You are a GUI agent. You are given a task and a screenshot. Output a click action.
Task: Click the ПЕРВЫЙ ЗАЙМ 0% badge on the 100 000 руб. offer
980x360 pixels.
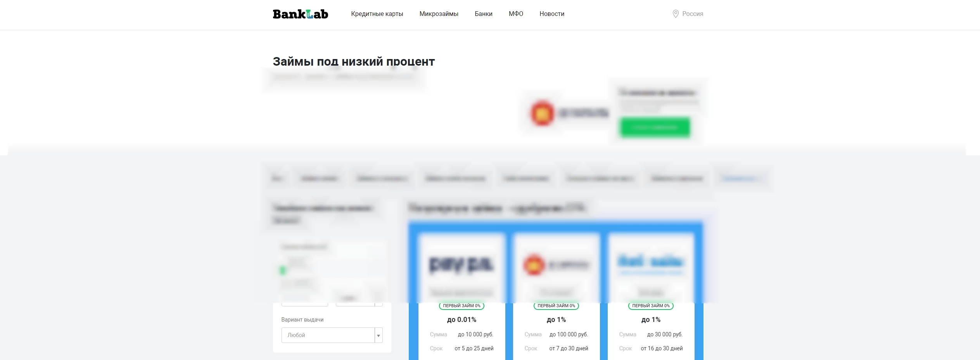(x=556, y=306)
